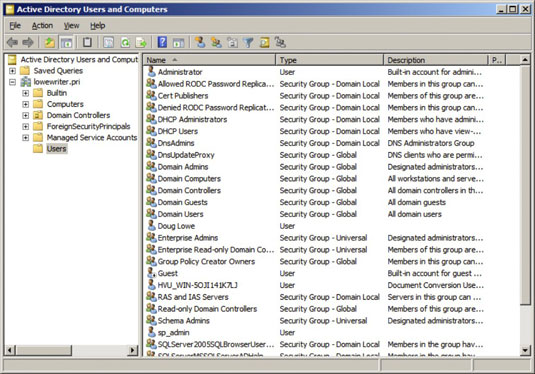This screenshot has width=535, height=374.
Task: Refresh the view with green arrow icon
Action: (x=125, y=42)
